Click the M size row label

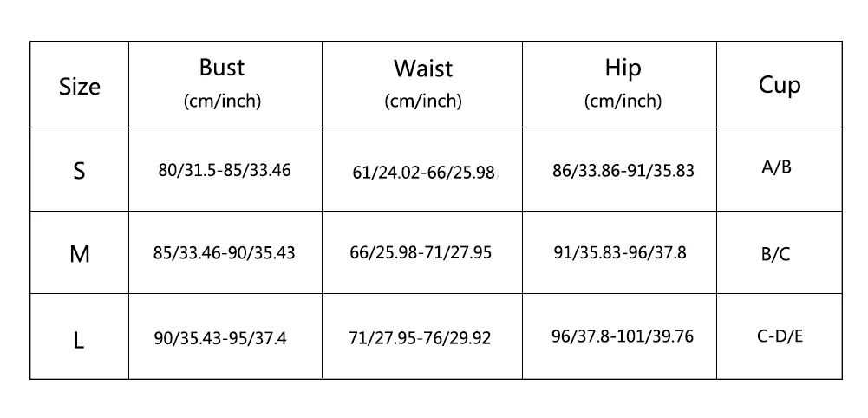tap(79, 254)
